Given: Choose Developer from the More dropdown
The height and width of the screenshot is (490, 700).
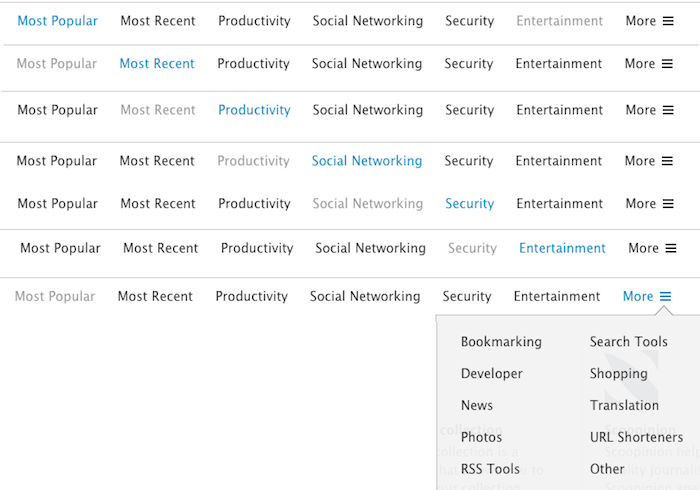Looking at the screenshot, I should pyautogui.click(x=492, y=374).
